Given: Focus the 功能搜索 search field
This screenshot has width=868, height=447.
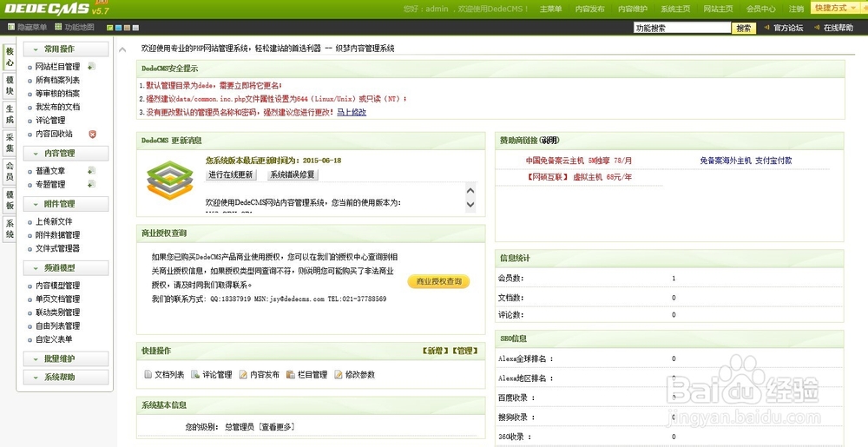Looking at the screenshot, I should coord(682,28).
